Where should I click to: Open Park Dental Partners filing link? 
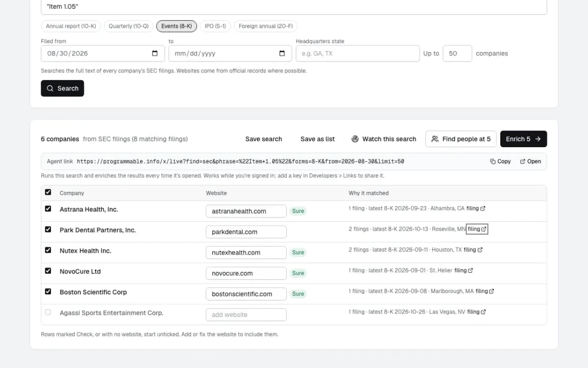coord(477,229)
